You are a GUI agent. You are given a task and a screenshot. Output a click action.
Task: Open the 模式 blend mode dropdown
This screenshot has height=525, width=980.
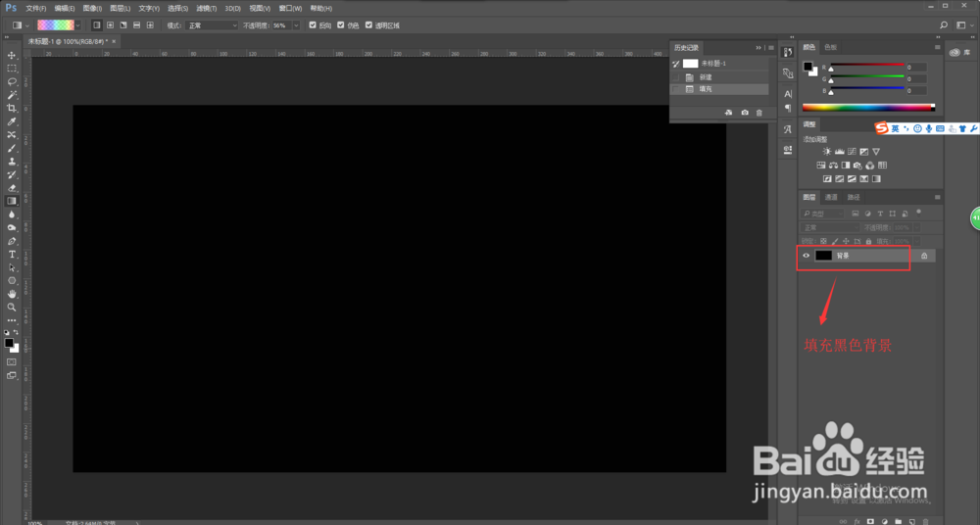click(x=212, y=25)
